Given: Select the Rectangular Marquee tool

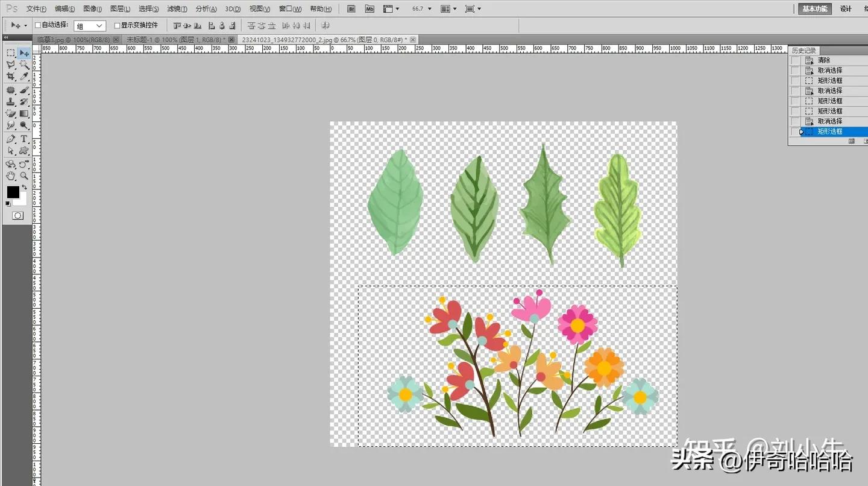Looking at the screenshot, I should (x=10, y=53).
